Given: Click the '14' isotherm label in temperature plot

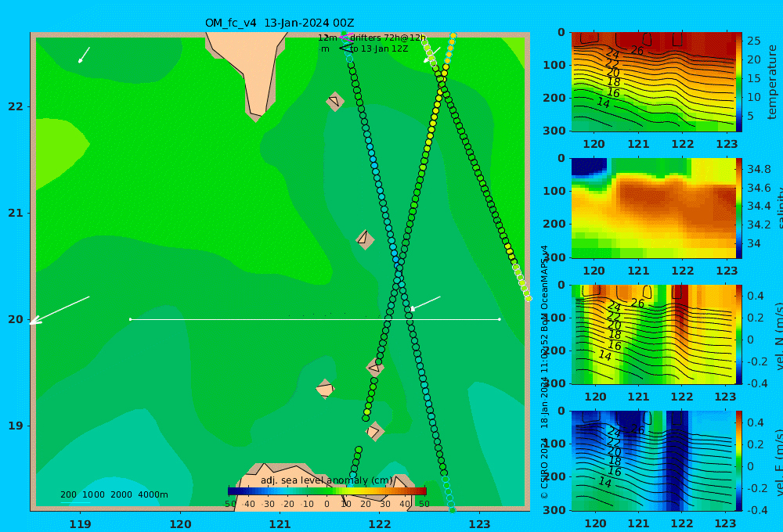Looking at the screenshot, I should pyautogui.click(x=603, y=102).
